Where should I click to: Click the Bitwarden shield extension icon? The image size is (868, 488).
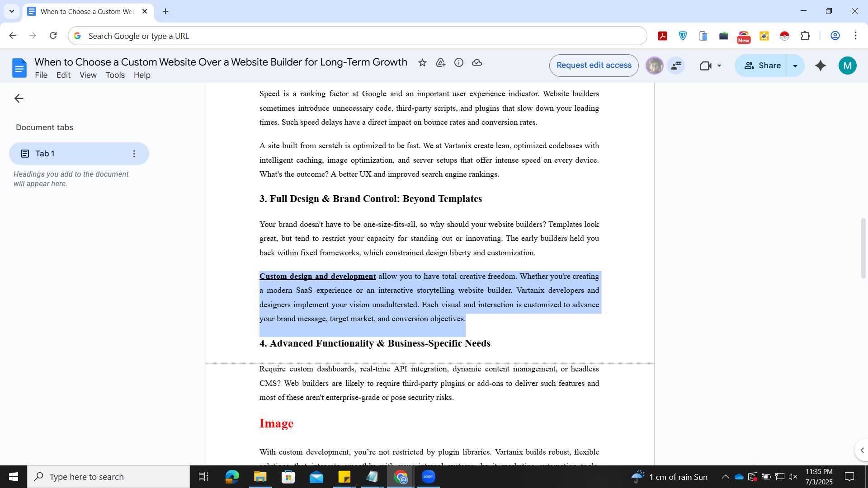coord(683,36)
